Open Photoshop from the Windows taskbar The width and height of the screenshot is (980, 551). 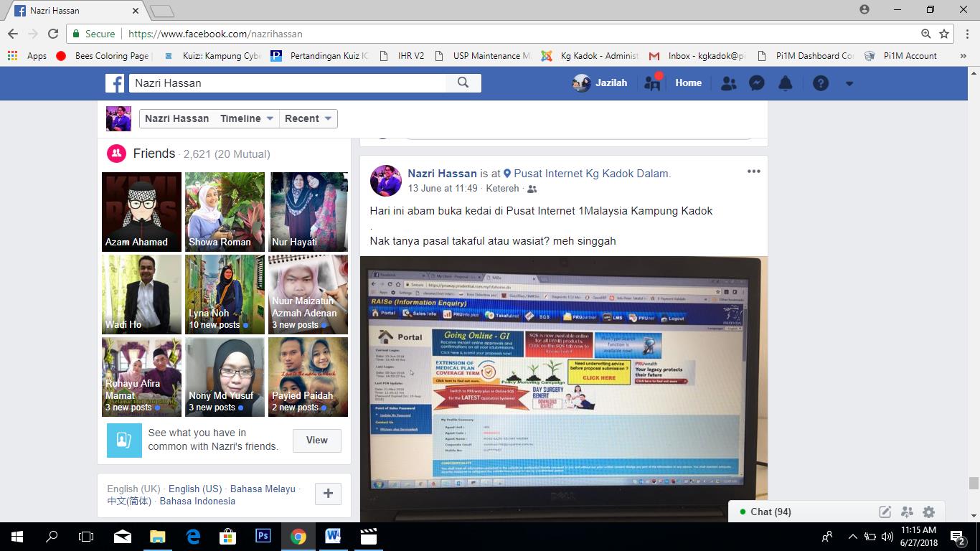pyautogui.click(x=263, y=536)
